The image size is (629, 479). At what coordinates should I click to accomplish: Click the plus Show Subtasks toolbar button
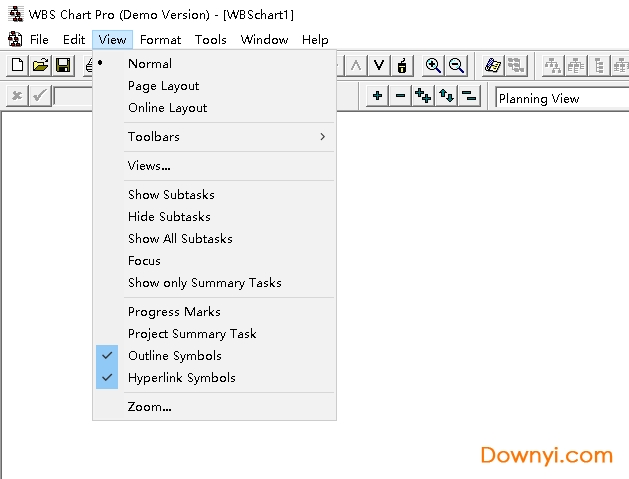click(377, 96)
